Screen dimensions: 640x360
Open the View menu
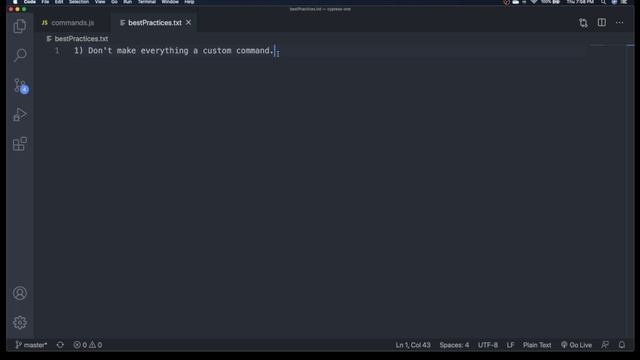tap(100, 2)
